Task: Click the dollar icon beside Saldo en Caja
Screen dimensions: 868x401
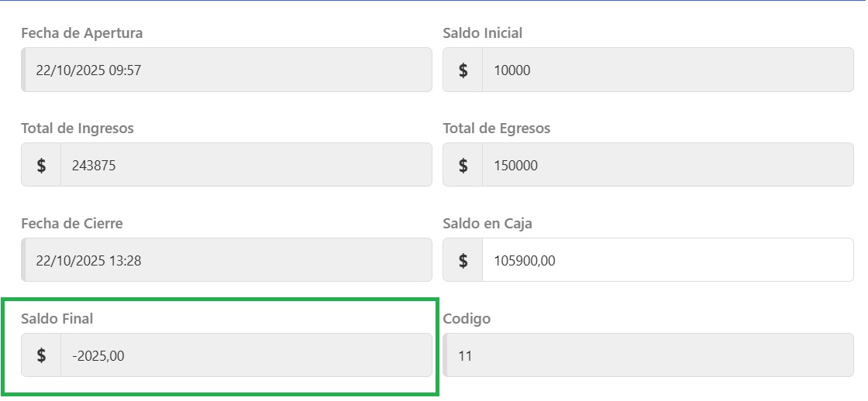Action: 463,260
